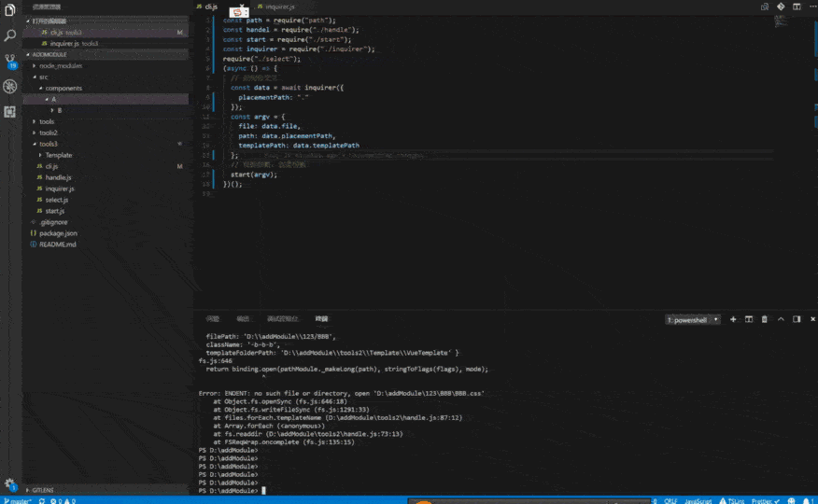The image size is (818, 504).
Task: Click Prettier status bar item
Action: click(x=766, y=501)
